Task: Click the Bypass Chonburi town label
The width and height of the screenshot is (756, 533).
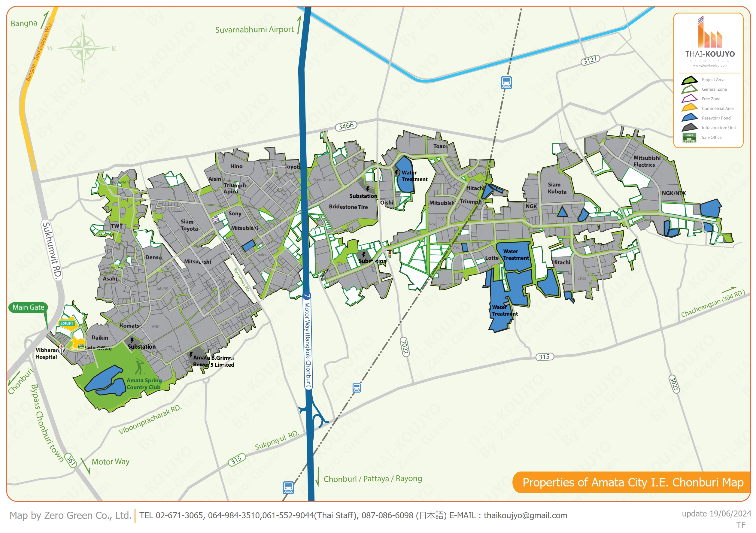Action: pyautogui.click(x=47, y=424)
